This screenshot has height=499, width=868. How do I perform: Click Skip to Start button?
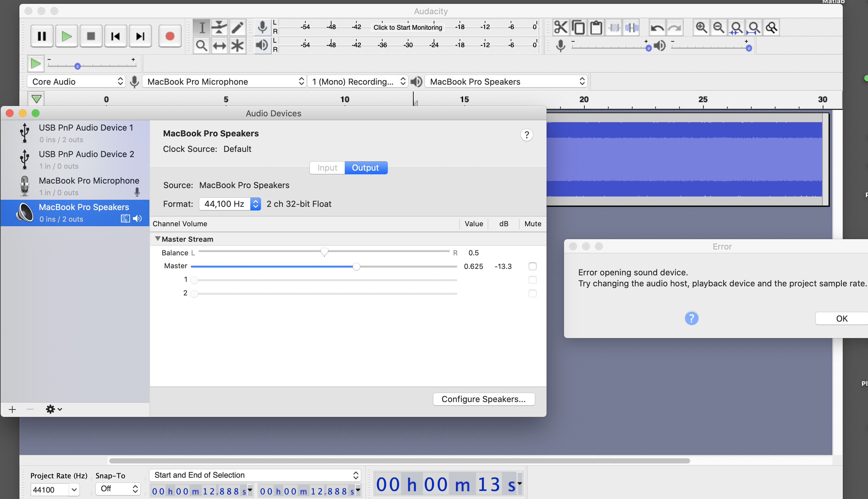pos(115,36)
